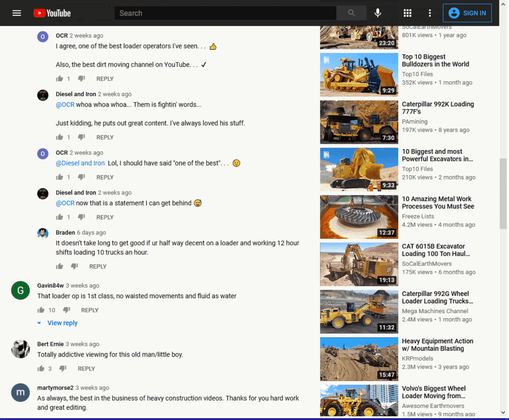Click the search magnifier button
Image resolution: width=509 pixels, height=420 pixels.
351,13
